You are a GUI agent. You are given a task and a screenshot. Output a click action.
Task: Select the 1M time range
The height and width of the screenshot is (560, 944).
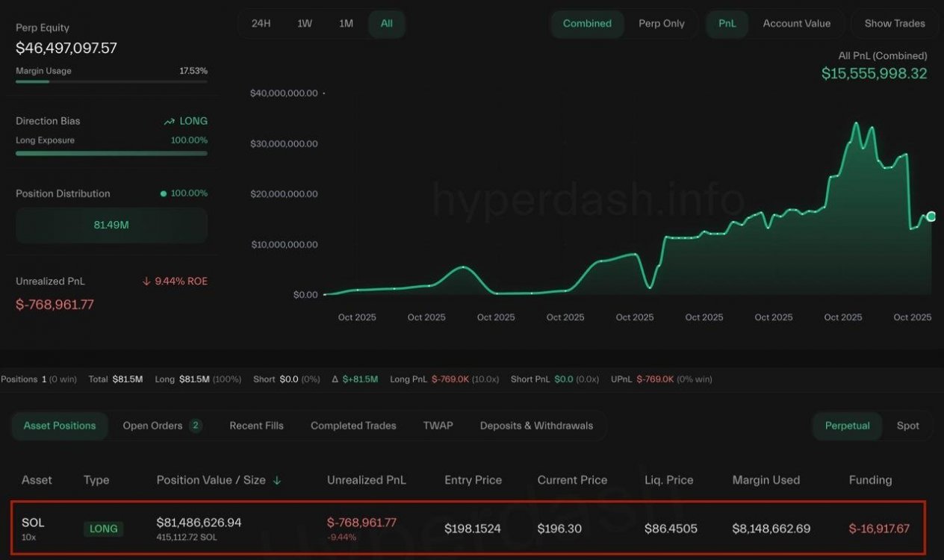346,23
